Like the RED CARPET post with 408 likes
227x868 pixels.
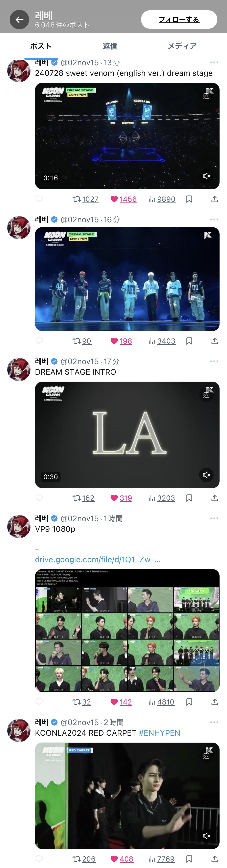(x=122, y=859)
